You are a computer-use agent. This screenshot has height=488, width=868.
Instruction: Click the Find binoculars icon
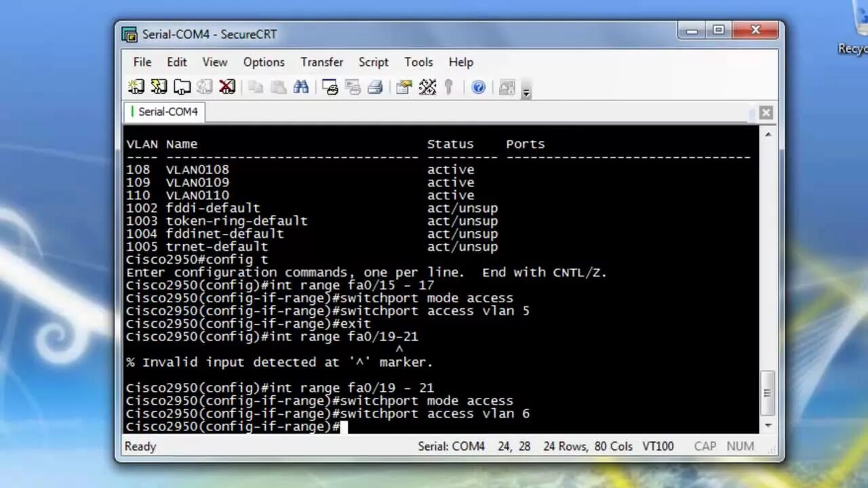[x=301, y=87]
